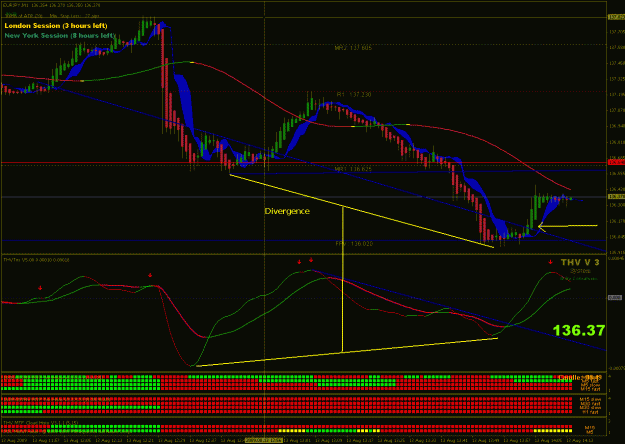Click the EURJPY M1 chart header text
The image size is (625, 444).
click(x=52, y=5)
